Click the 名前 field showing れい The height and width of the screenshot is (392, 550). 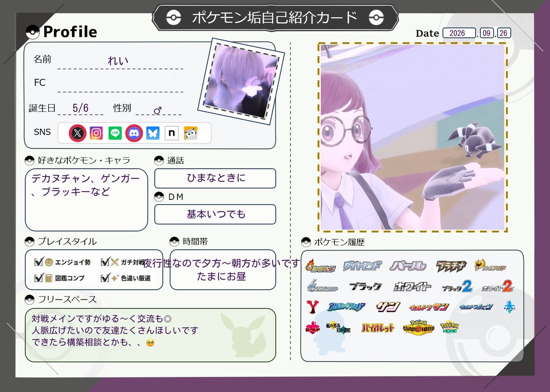[x=120, y=61]
